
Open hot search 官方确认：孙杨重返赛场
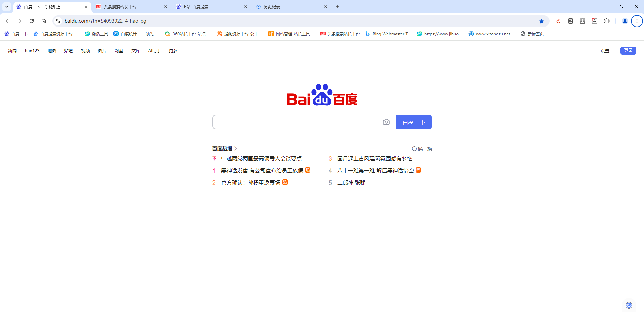coord(251,183)
